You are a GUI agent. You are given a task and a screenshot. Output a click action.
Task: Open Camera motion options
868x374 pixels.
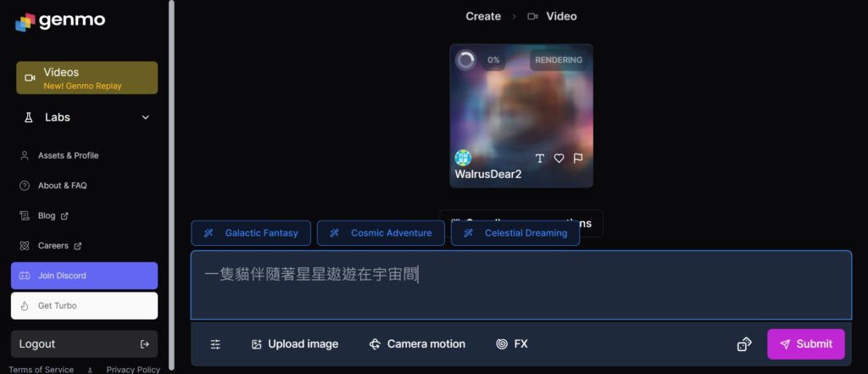coord(417,344)
